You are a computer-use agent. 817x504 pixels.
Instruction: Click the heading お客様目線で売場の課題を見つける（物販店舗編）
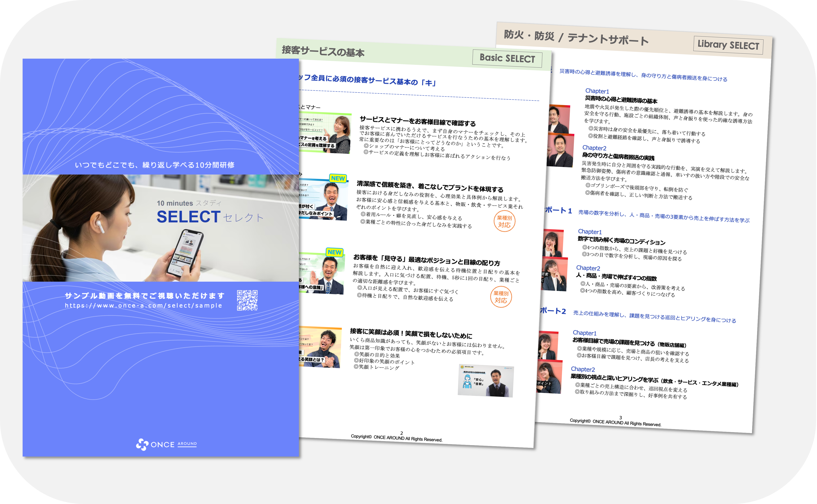point(629,342)
